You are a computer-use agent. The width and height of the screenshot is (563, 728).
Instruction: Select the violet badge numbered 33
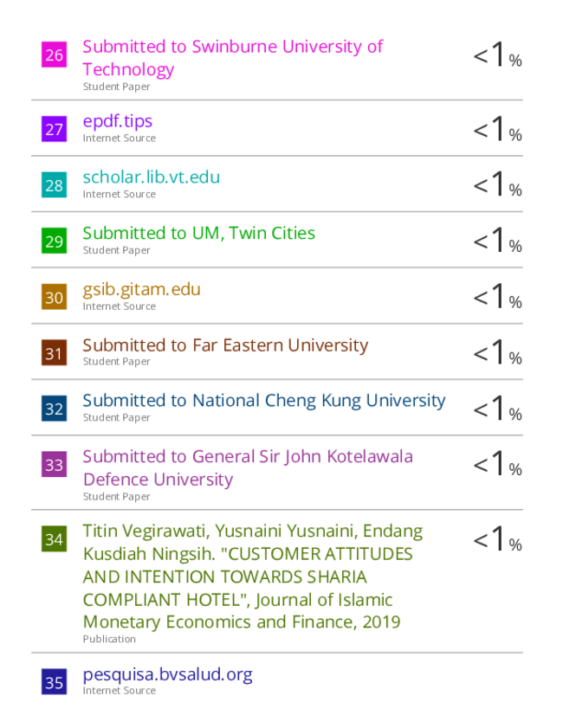click(x=54, y=464)
